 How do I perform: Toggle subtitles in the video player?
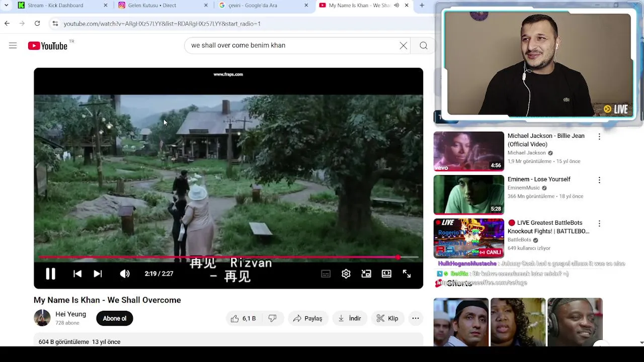tap(326, 274)
